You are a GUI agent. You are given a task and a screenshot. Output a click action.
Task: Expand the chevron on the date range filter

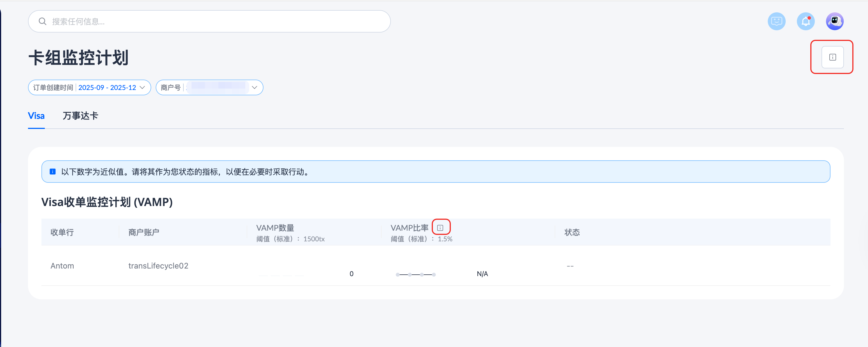[143, 88]
